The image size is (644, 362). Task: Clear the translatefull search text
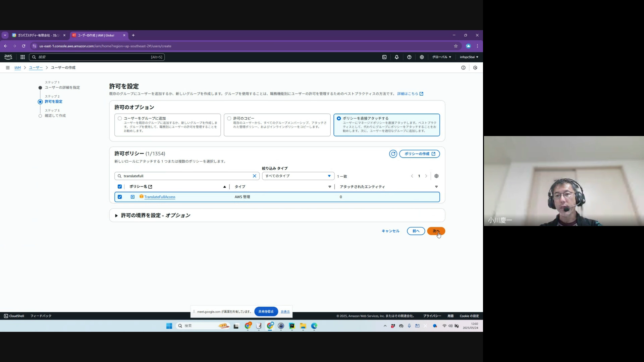tap(254, 176)
